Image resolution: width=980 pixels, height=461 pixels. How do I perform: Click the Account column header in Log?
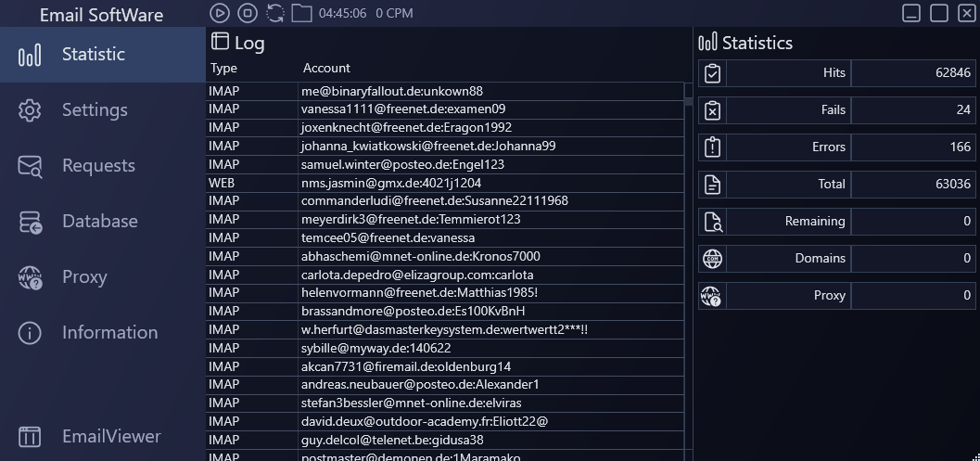click(326, 68)
